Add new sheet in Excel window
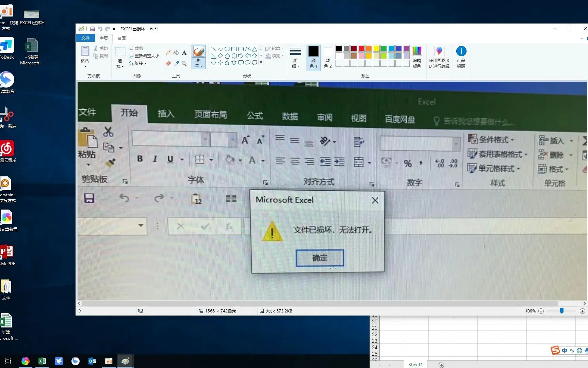This screenshot has height=368, width=588. pyautogui.click(x=441, y=365)
